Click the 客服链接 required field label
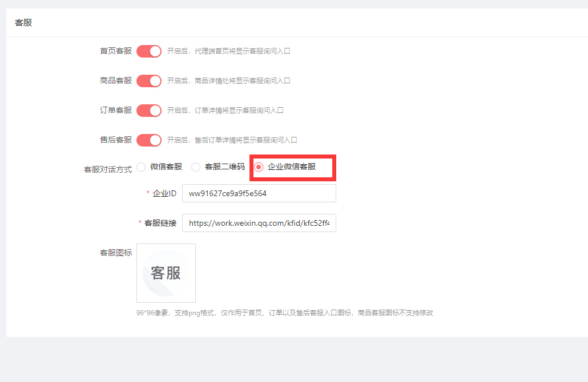 (160, 223)
